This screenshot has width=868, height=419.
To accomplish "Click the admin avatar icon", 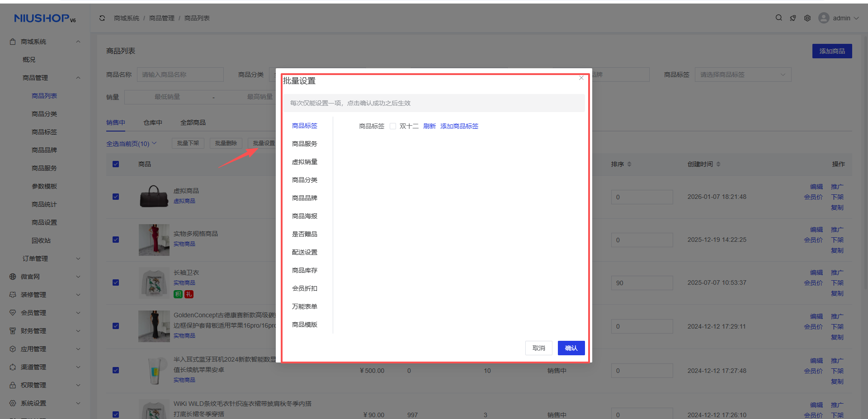I will 824,18.
